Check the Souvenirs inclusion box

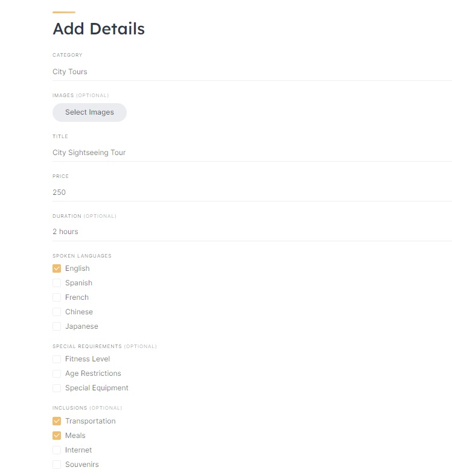pyautogui.click(x=57, y=465)
